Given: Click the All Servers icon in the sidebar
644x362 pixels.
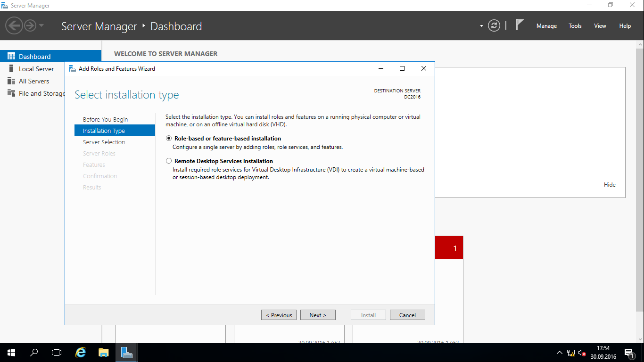Looking at the screenshot, I should [11, 81].
